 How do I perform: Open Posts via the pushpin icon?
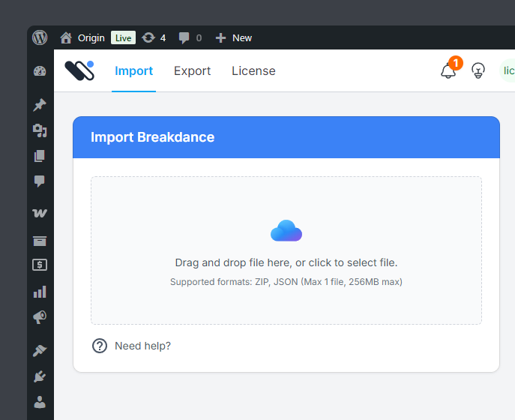coord(40,105)
